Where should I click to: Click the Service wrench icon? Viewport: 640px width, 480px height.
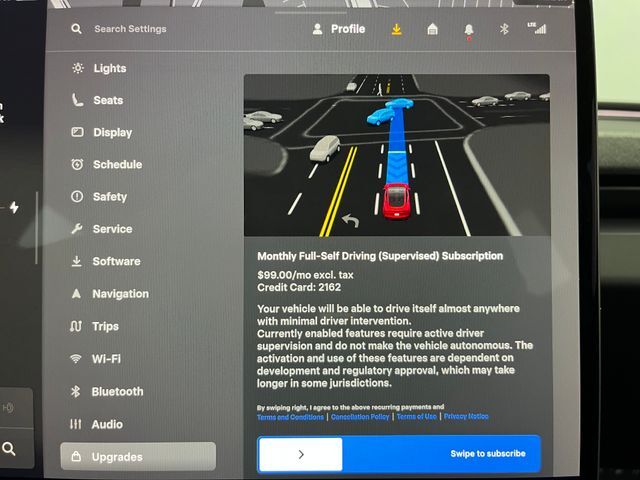[76, 229]
